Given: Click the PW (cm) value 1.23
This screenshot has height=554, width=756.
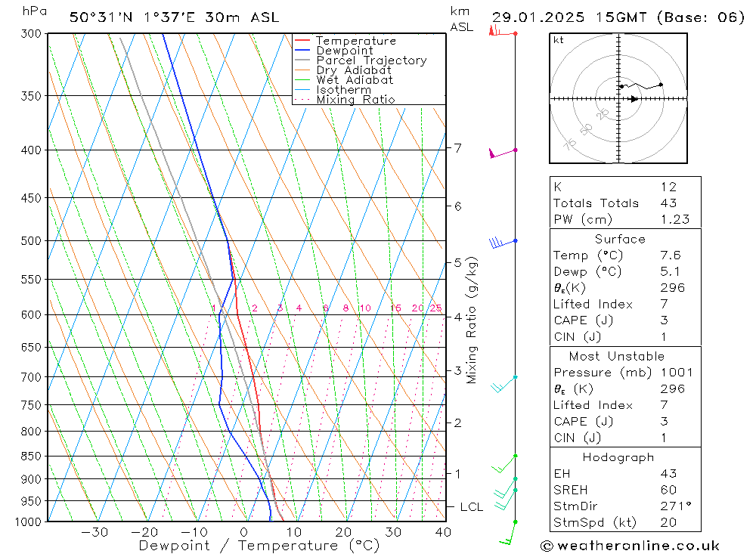Looking at the screenshot, I should (x=675, y=219).
